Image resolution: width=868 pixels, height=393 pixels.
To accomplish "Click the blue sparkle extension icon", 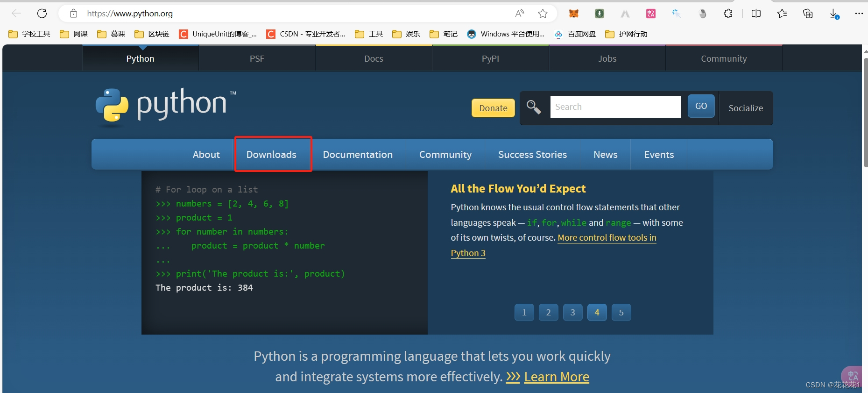I will coord(677,14).
